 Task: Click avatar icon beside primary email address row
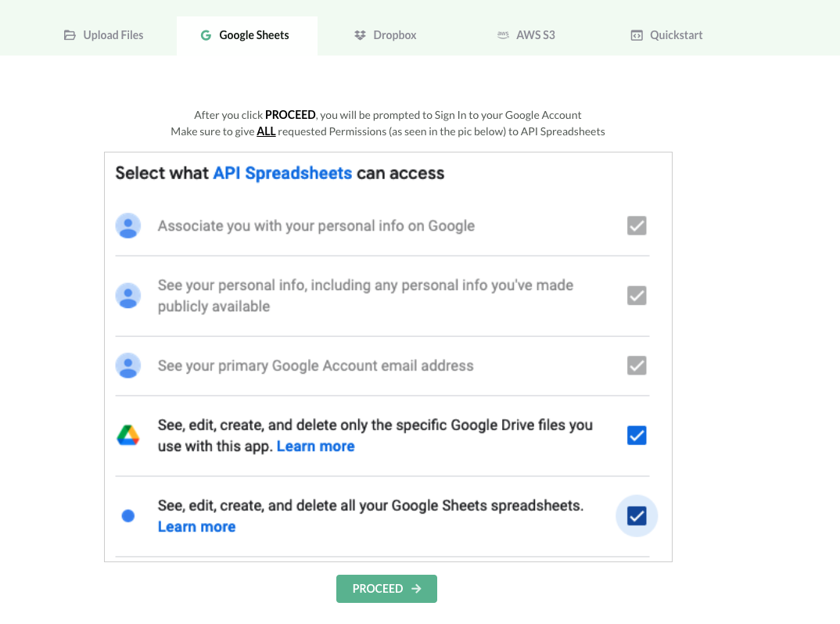(x=128, y=366)
